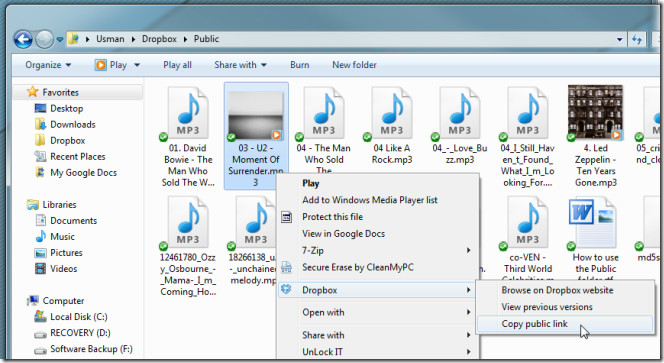Open Software Backup (F:) drive
664x363 pixels.
(x=91, y=349)
